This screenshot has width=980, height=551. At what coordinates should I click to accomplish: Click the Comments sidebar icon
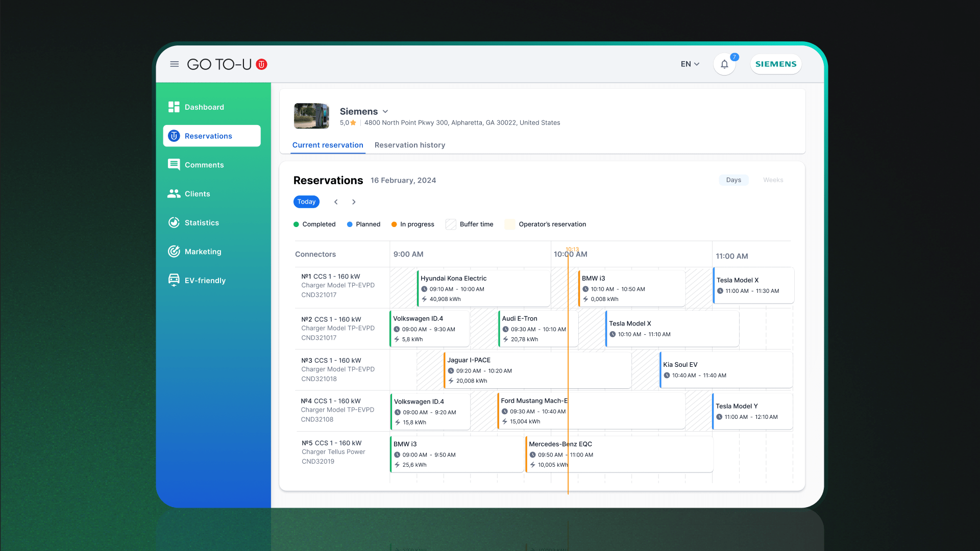(x=174, y=164)
